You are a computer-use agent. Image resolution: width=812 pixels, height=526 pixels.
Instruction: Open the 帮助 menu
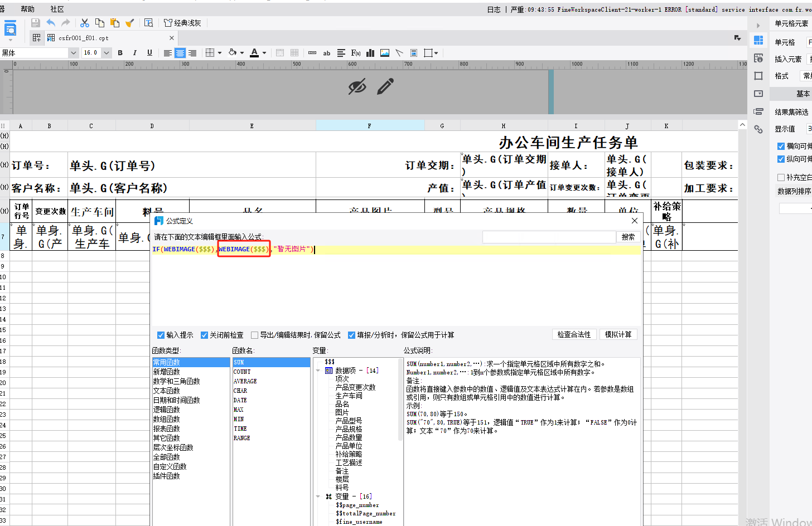tap(27, 9)
